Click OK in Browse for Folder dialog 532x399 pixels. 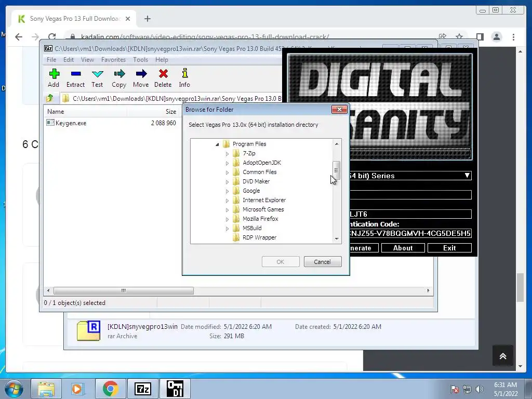tap(280, 262)
